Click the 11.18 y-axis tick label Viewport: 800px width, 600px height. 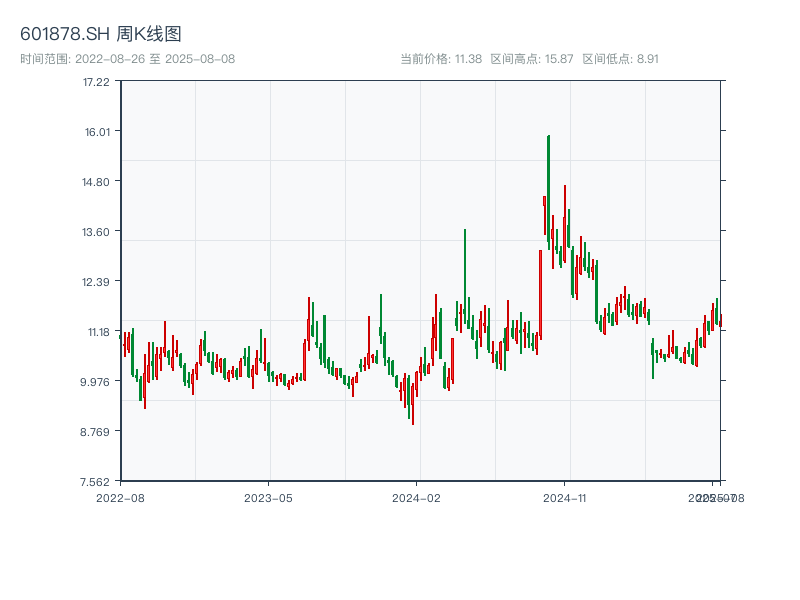pyautogui.click(x=96, y=331)
